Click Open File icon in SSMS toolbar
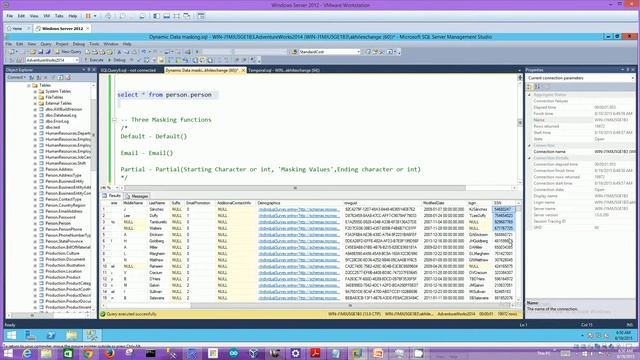 (33, 52)
